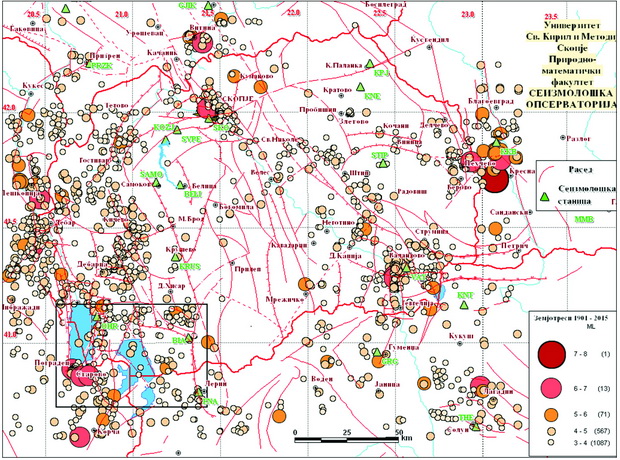Select the SAMO station triangle marker

(156, 182)
